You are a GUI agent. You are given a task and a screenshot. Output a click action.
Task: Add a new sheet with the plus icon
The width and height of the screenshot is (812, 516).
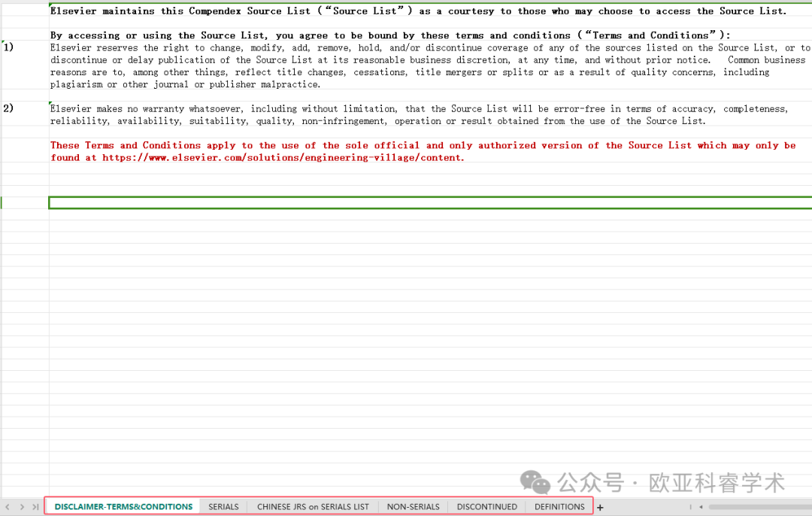600,508
